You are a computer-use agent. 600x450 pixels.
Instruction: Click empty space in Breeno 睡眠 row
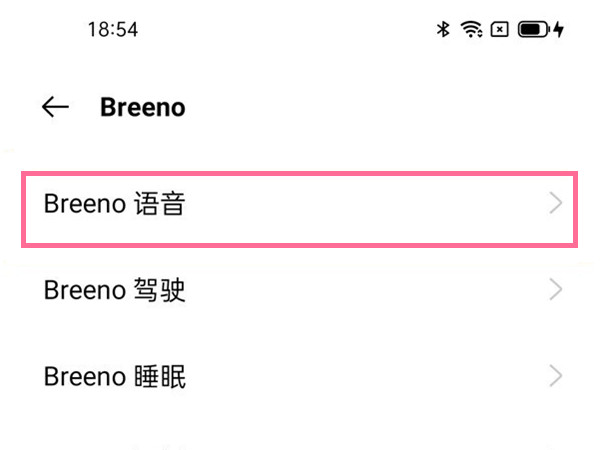pos(370,377)
